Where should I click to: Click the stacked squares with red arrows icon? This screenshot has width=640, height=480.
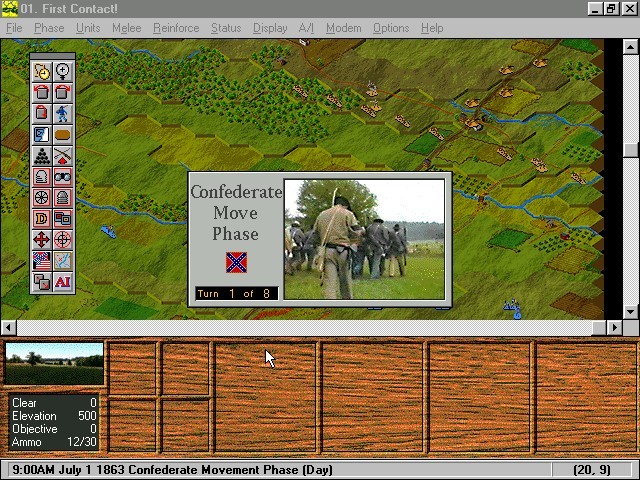[x=42, y=282]
